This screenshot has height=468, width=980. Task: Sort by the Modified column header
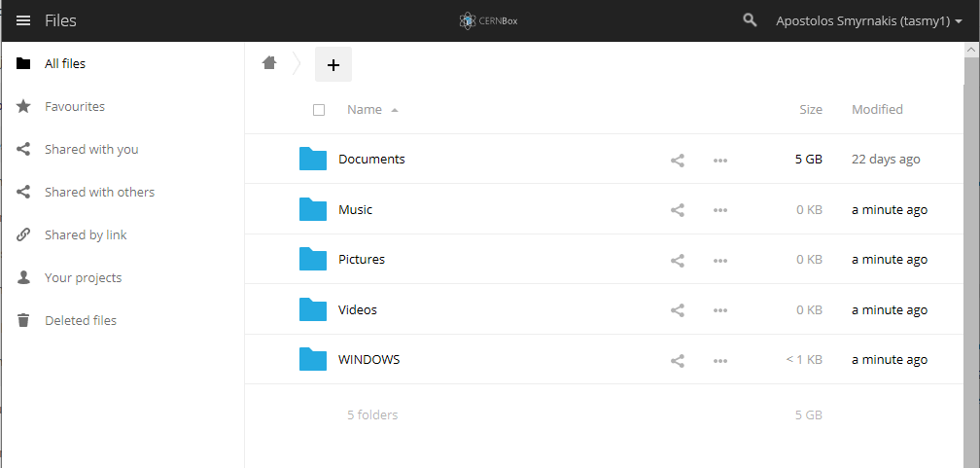tap(877, 110)
